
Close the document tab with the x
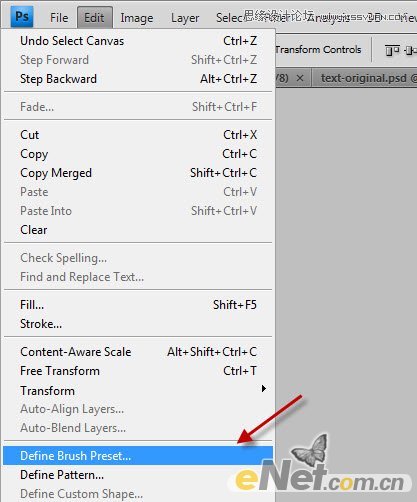click(x=300, y=78)
